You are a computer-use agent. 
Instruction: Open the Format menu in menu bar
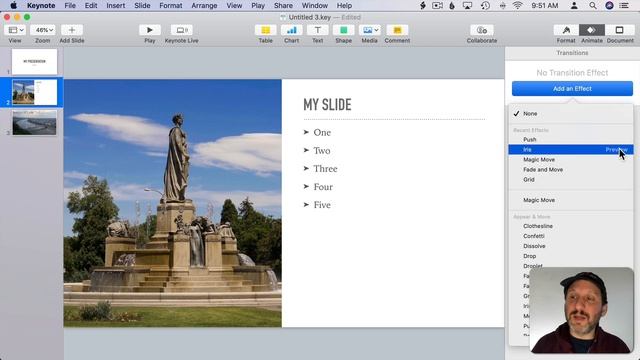pyautogui.click(x=171, y=6)
